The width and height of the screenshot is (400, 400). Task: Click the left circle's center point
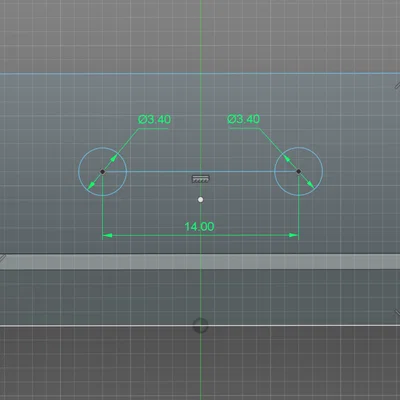tap(103, 172)
